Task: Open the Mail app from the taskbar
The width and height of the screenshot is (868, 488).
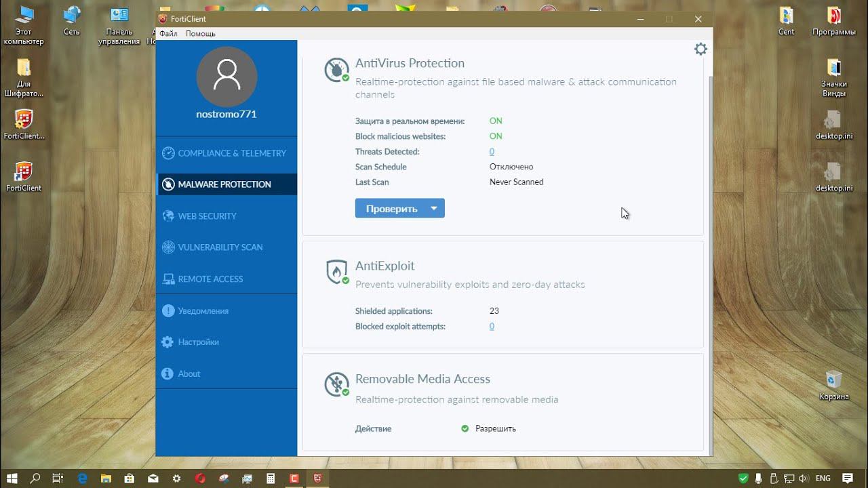Action: pyautogui.click(x=153, y=478)
